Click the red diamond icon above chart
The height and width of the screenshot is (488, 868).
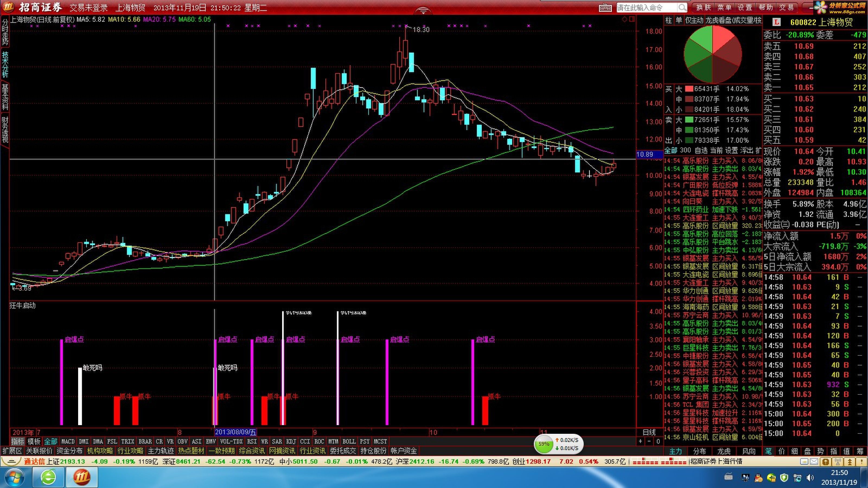pos(624,19)
